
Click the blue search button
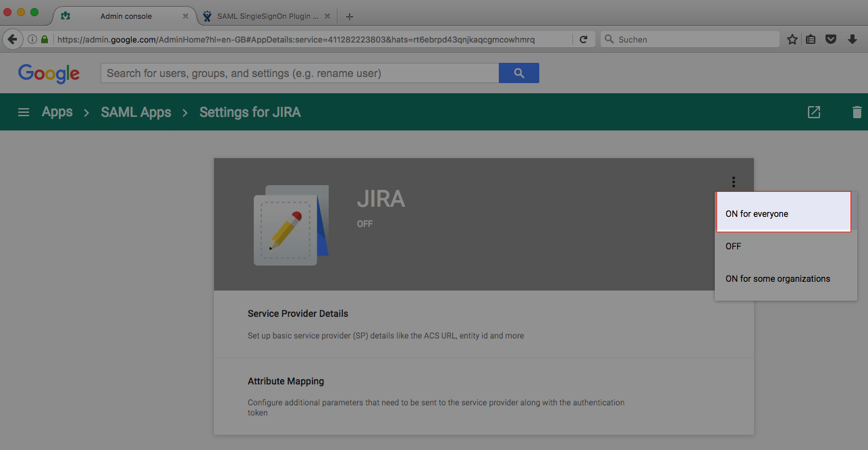click(x=518, y=73)
